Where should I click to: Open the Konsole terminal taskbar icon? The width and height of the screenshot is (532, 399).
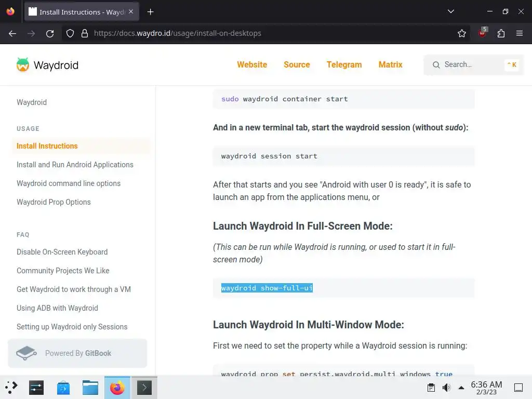coord(144,388)
